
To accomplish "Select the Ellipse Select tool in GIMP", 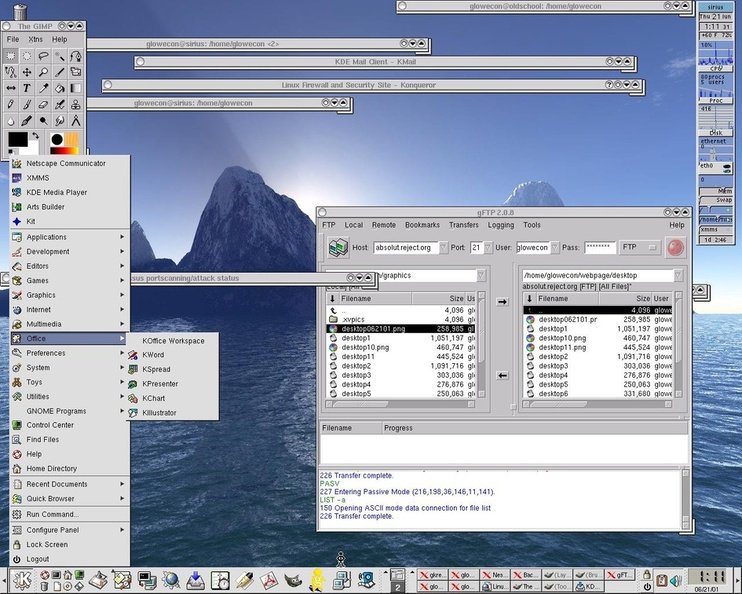I will click(x=27, y=56).
